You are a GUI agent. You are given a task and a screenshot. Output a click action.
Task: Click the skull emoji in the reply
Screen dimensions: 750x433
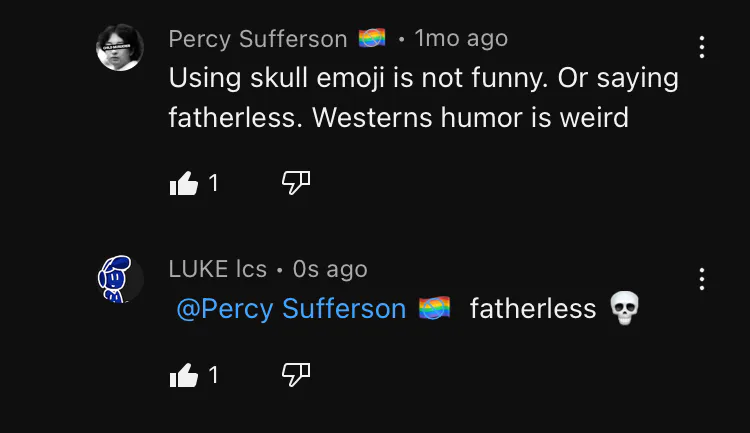coord(623,309)
